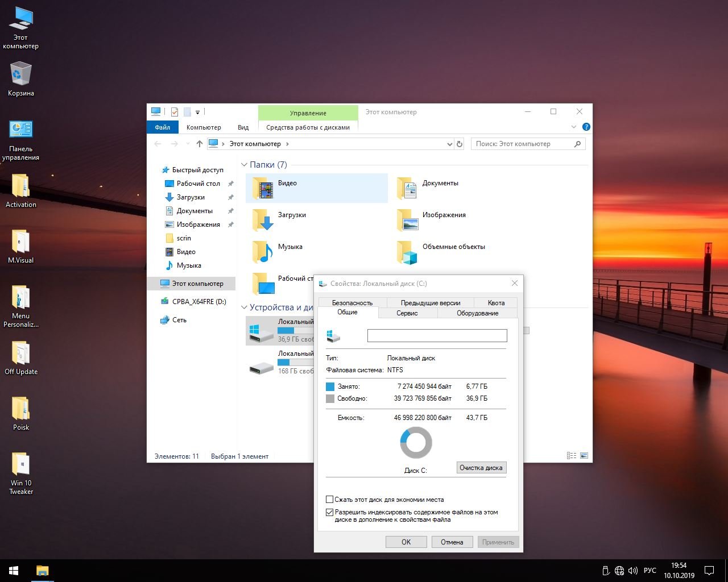Switch to the Оборудование tab
Screen dimensions: 728x582
[x=478, y=313]
